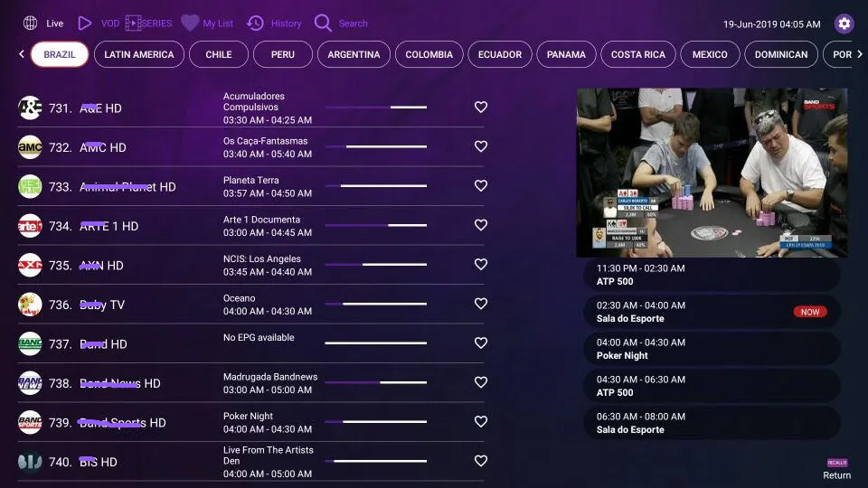This screenshot has height=488, width=868.
Task: Open settings gear icon
Action: pos(844,23)
